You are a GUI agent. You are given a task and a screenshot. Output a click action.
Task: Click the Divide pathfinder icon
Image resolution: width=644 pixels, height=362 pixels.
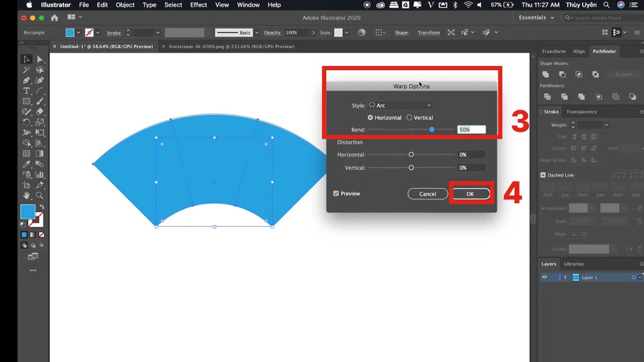(547, 97)
